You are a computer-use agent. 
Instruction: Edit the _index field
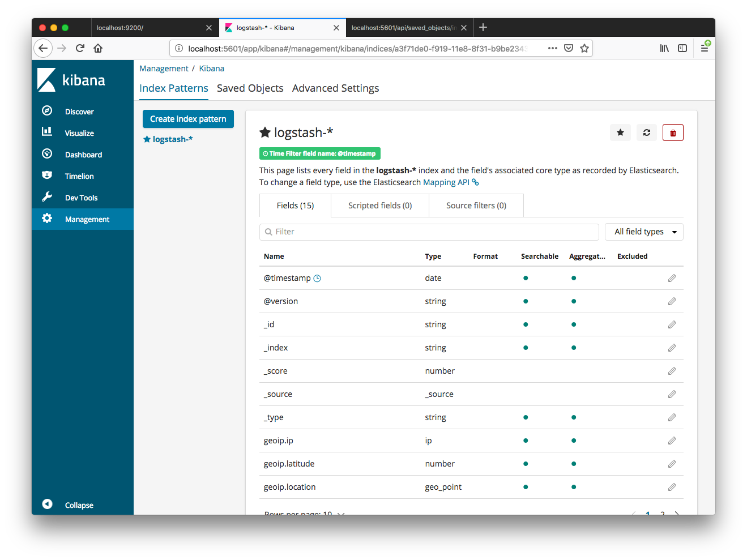pos(672,348)
